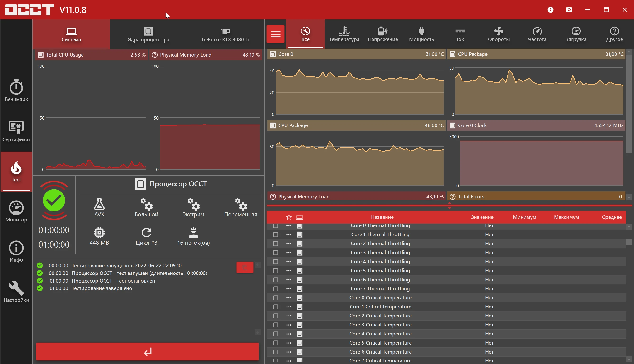Image resolution: width=634 pixels, height=364 pixels.
Task: Open options dots for Core 5 Critical Temperature
Action: (289, 343)
